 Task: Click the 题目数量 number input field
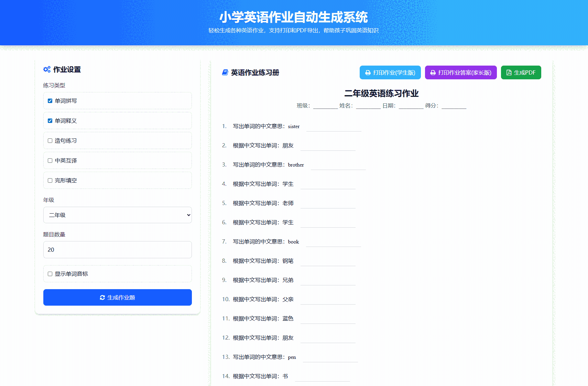coord(117,250)
